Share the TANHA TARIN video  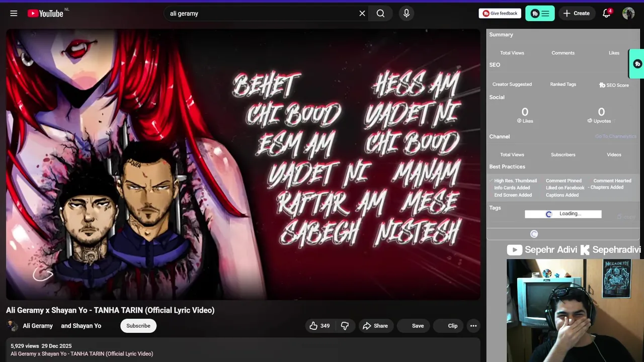click(x=375, y=326)
